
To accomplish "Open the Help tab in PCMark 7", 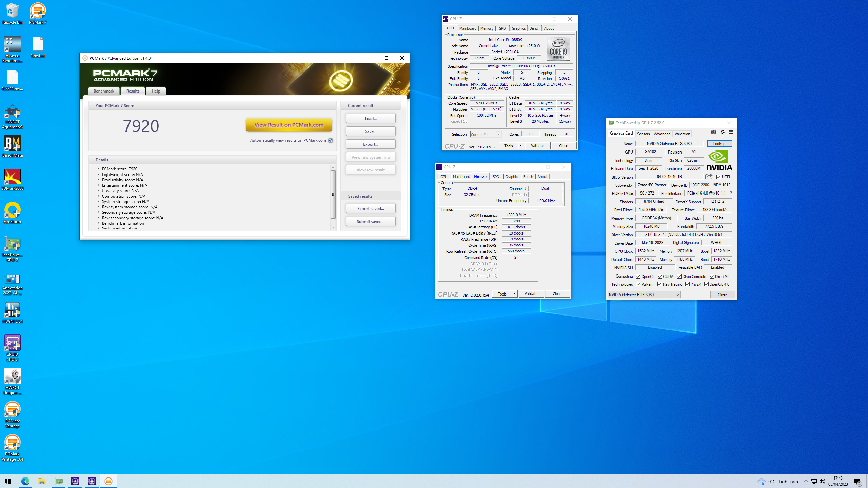I will tap(156, 91).
